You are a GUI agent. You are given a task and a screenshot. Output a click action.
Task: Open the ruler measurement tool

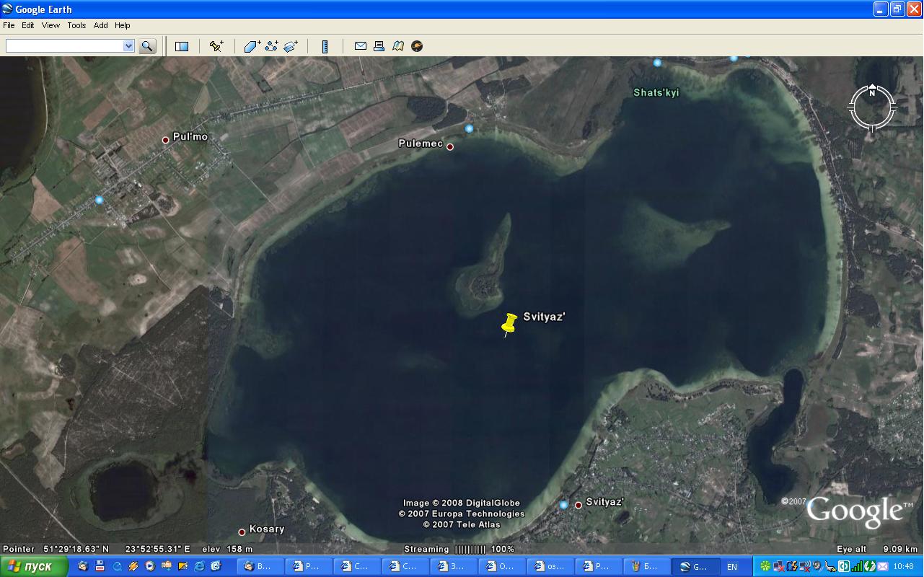(x=325, y=46)
